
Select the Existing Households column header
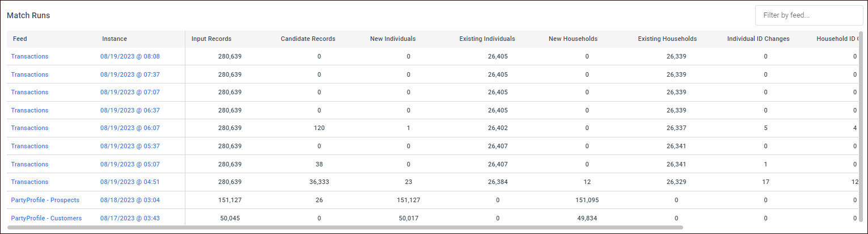click(667, 39)
